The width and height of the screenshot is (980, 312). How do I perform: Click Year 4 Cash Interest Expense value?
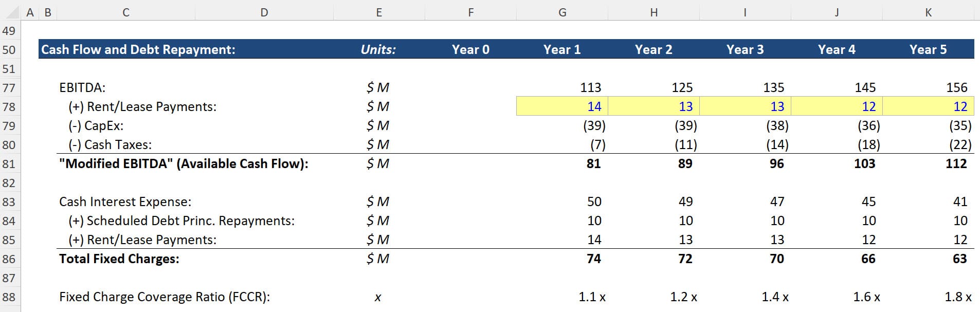click(868, 202)
